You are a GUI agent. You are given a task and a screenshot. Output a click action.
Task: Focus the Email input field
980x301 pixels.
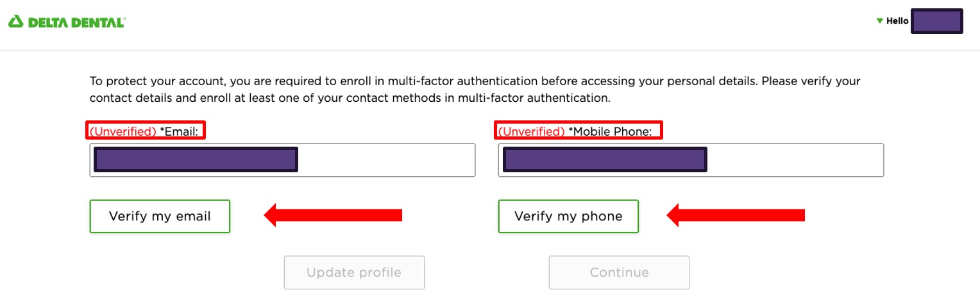point(385,160)
